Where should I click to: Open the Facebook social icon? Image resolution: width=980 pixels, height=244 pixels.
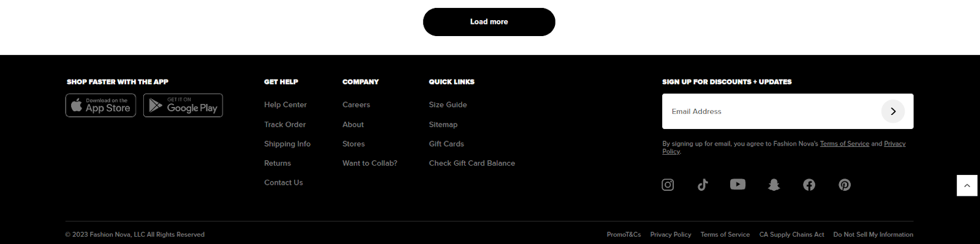(809, 185)
